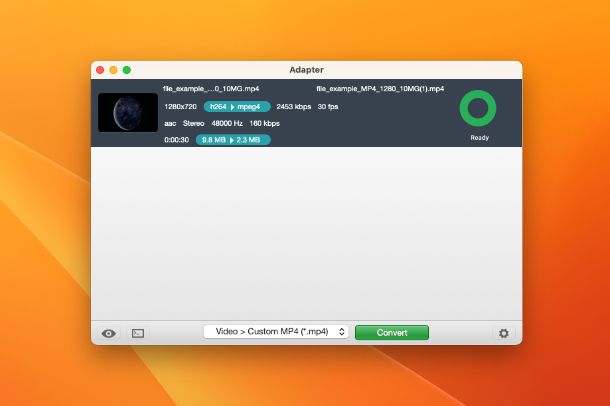
Task: Close the Adapter window with red button
Action: [x=100, y=70]
